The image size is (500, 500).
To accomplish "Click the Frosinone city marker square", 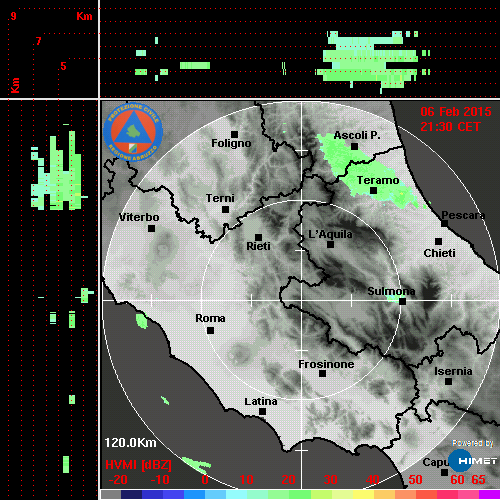I will [x=322, y=374].
